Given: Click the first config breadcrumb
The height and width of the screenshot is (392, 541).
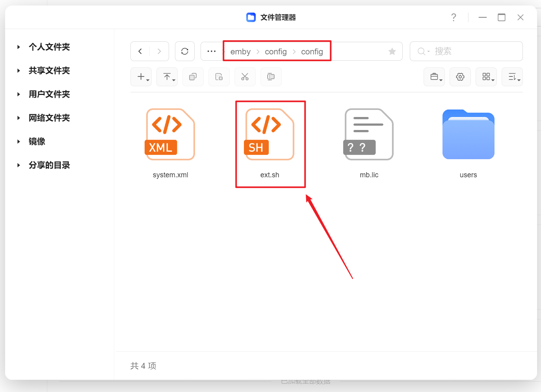Looking at the screenshot, I should (276, 52).
